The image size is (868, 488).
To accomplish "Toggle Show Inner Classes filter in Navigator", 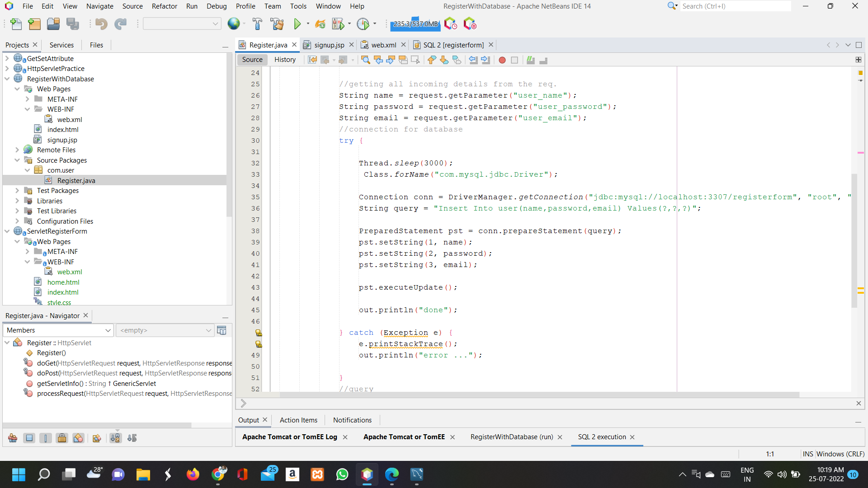I will tap(78, 438).
